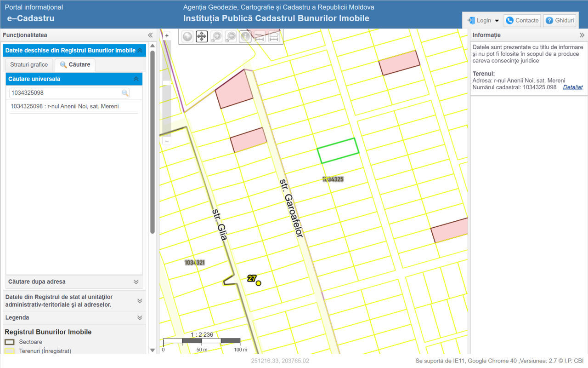Screen dimensions: 588x368
Task: Click the Agenția Geodezie, Cartografie și Cadastru text
Action: [x=279, y=7]
